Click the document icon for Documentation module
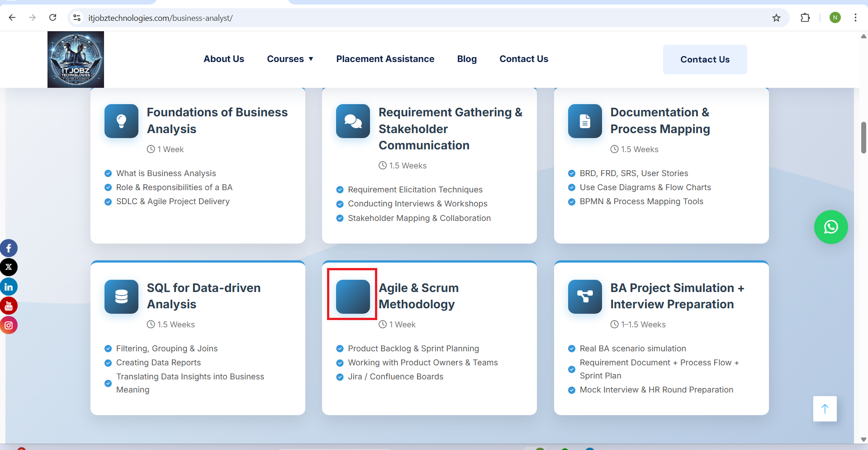This screenshot has width=868, height=450. point(585,121)
